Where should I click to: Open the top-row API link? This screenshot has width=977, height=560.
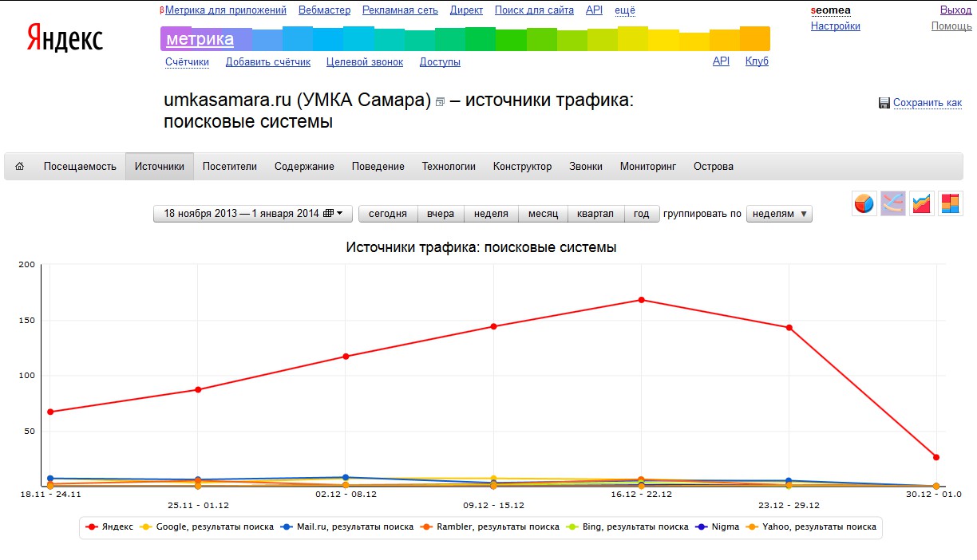[594, 10]
